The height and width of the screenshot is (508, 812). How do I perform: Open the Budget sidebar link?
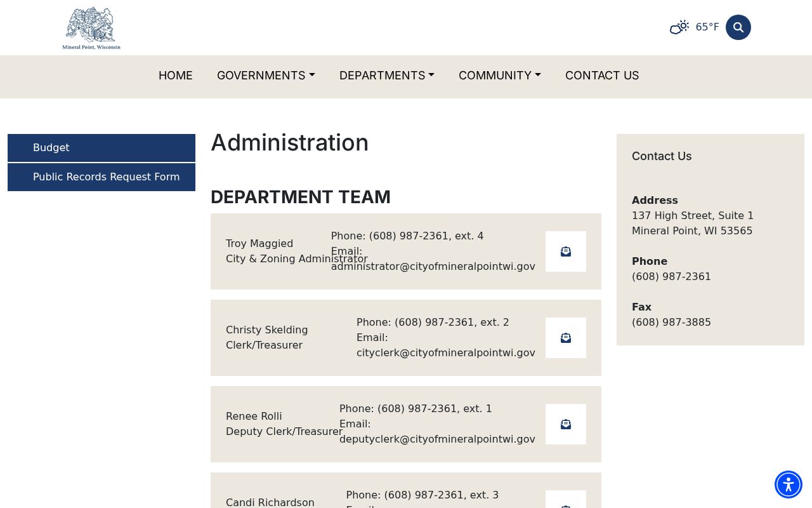101,148
